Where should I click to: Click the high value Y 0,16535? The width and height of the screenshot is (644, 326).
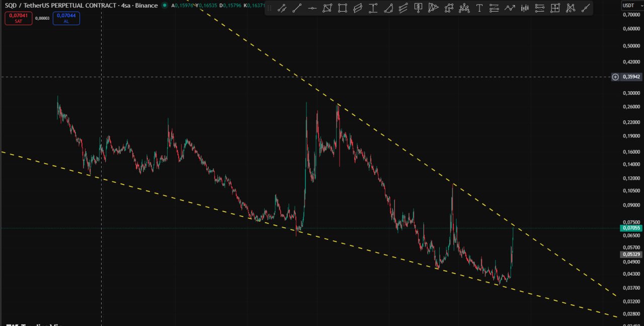(x=207, y=6)
